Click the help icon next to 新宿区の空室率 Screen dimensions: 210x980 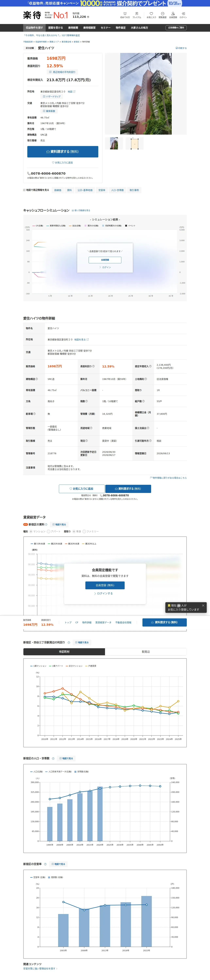click(45, 864)
